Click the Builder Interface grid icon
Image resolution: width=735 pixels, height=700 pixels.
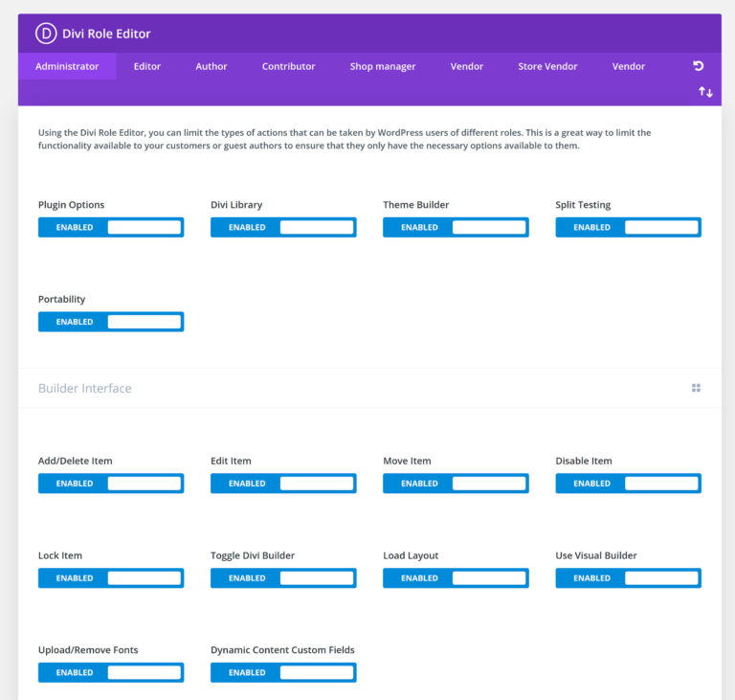click(x=696, y=388)
